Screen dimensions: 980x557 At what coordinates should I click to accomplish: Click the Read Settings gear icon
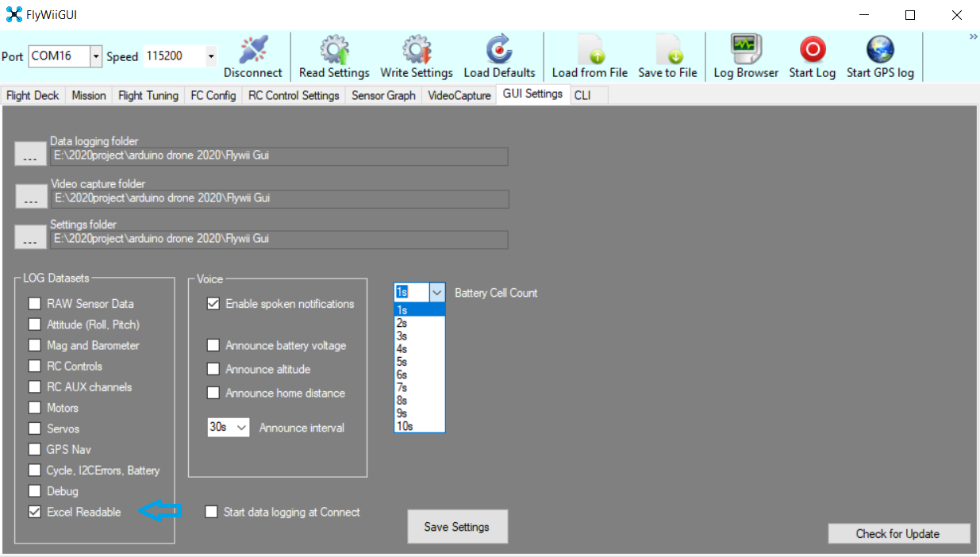click(334, 49)
